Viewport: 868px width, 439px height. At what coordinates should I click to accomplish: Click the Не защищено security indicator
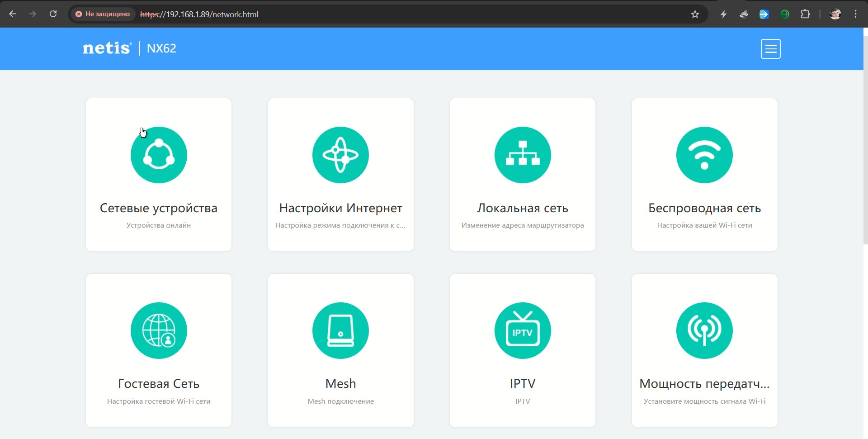pos(103,14)
